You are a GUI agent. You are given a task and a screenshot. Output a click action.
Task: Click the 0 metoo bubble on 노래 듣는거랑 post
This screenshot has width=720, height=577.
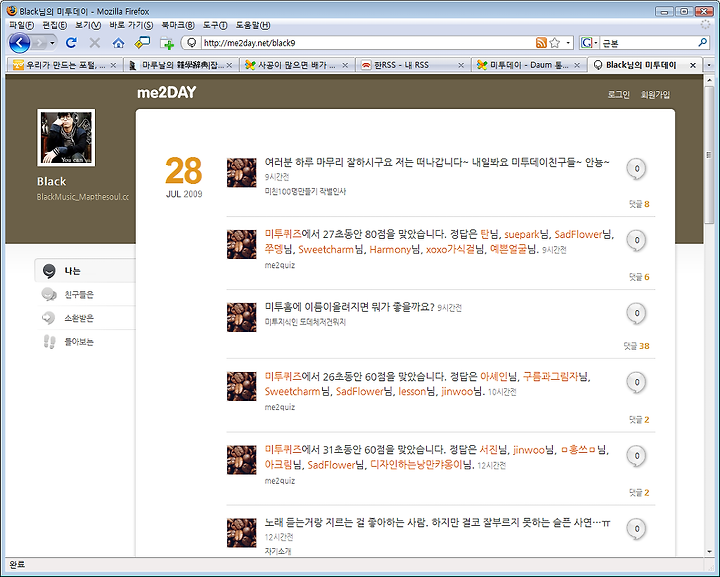click(x=636, y=529)
